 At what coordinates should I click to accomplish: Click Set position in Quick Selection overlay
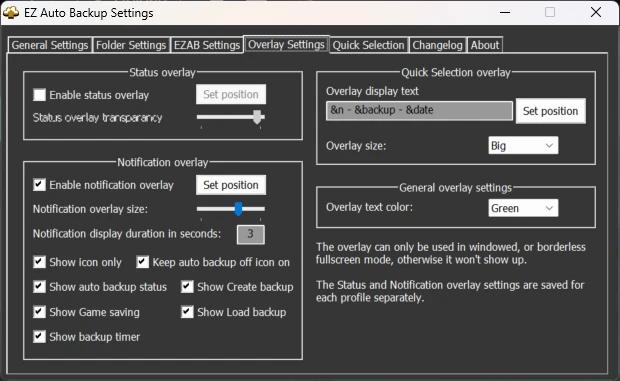point(551,111)
